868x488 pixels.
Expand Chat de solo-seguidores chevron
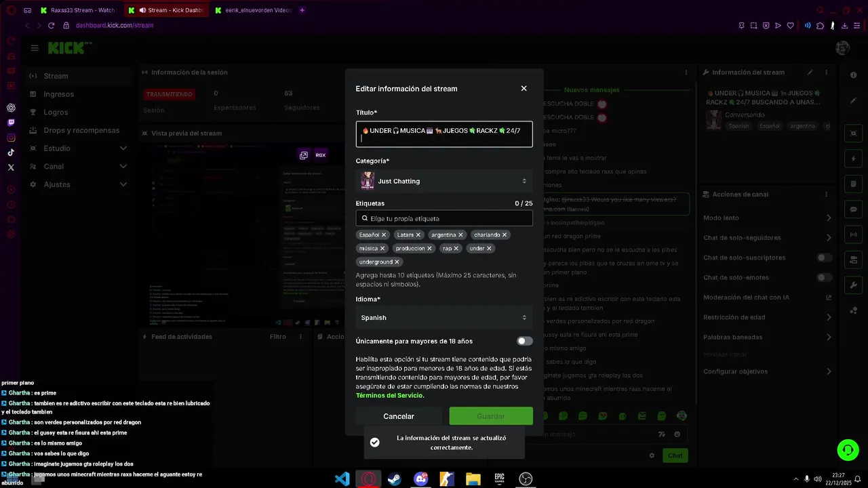pos(829,238)
